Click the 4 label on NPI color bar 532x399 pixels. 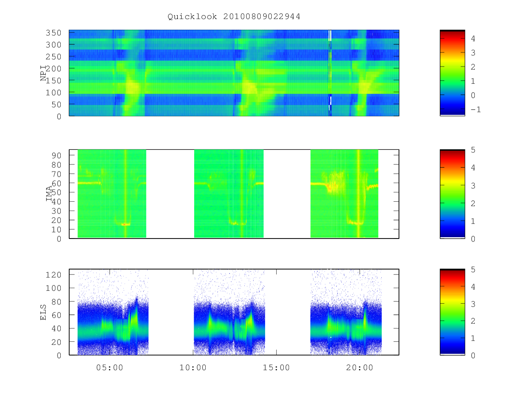click(x=473, y=39)
